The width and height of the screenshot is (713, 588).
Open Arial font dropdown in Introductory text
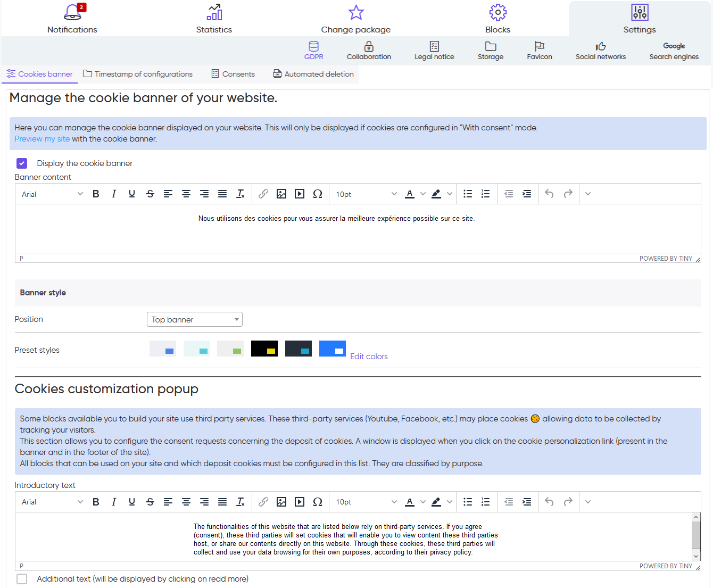[52, 502]
